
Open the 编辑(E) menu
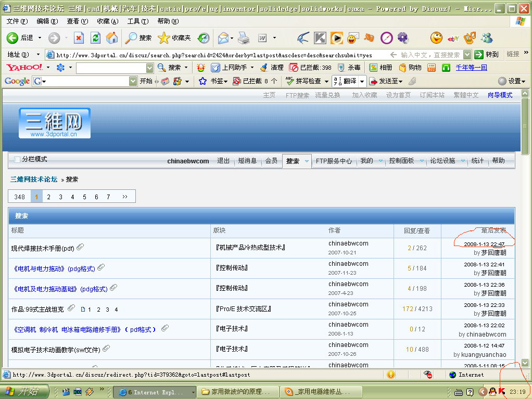[x=47, y=21]
